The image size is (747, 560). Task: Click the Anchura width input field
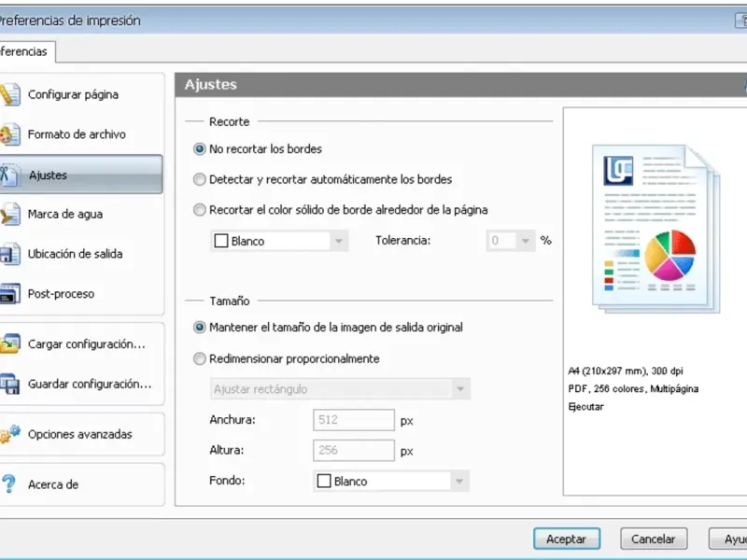tap(354, 420)
